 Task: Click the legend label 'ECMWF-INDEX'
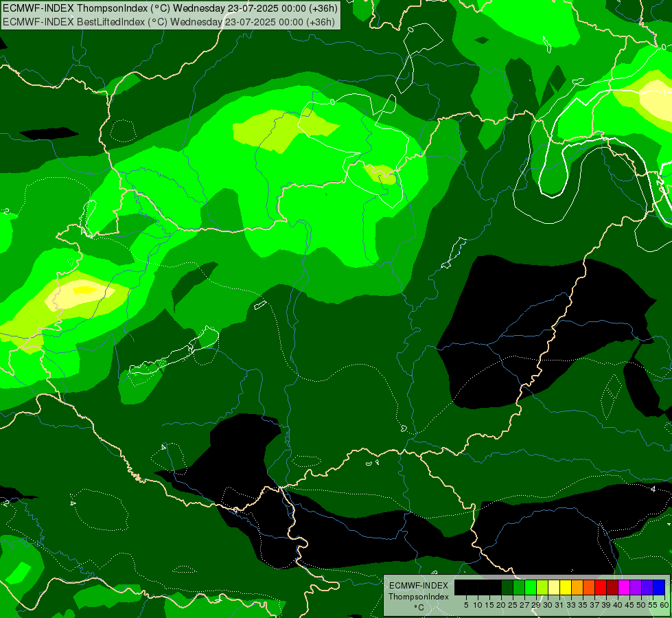click(419, 586)
